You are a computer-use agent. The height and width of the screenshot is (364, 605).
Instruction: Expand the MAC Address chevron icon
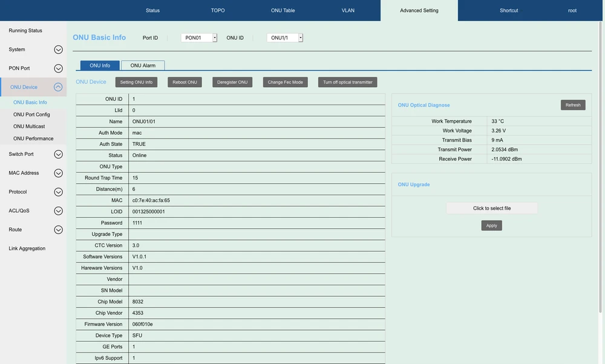pos(58,173)
